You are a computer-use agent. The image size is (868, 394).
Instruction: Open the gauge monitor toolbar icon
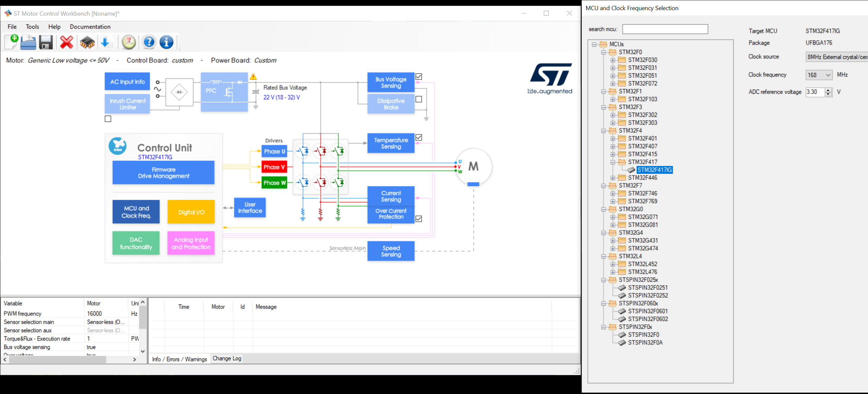[129, 43]
